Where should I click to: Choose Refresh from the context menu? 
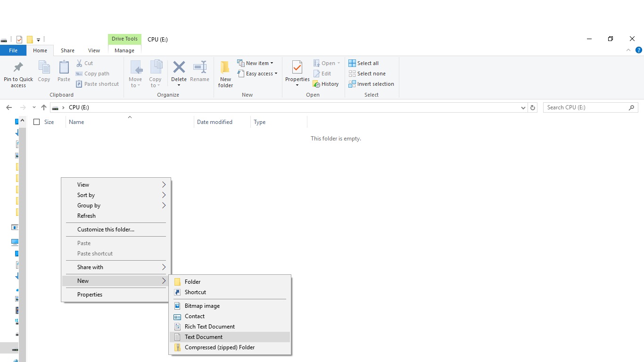[116, 216]
